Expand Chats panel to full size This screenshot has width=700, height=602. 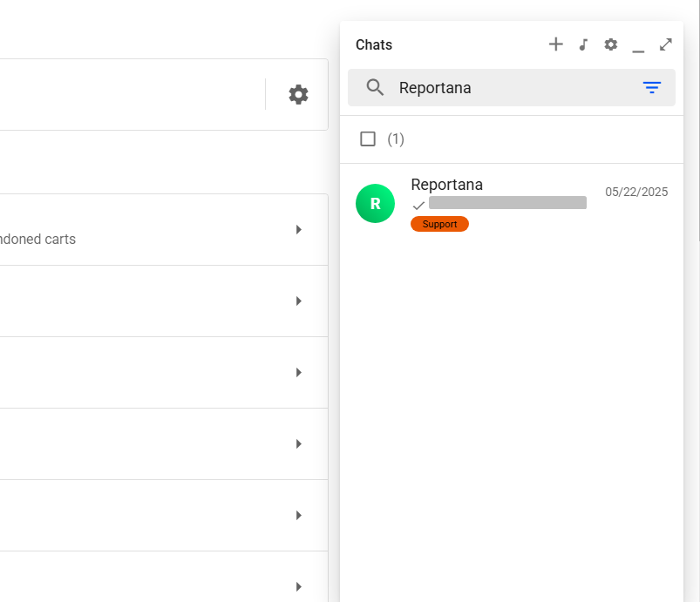tap(666, 44)
